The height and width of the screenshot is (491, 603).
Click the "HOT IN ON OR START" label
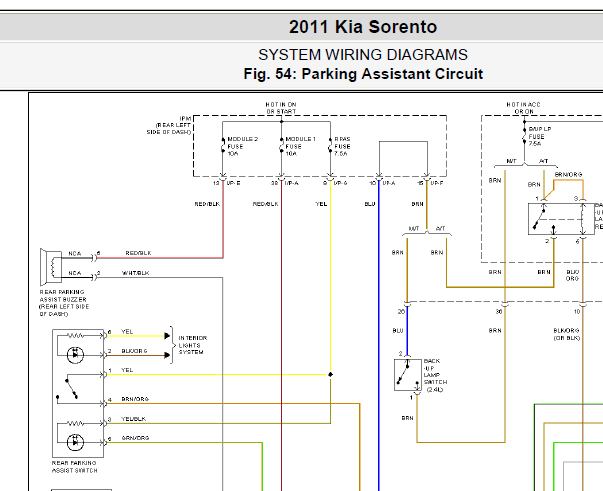tap(281, 108)
